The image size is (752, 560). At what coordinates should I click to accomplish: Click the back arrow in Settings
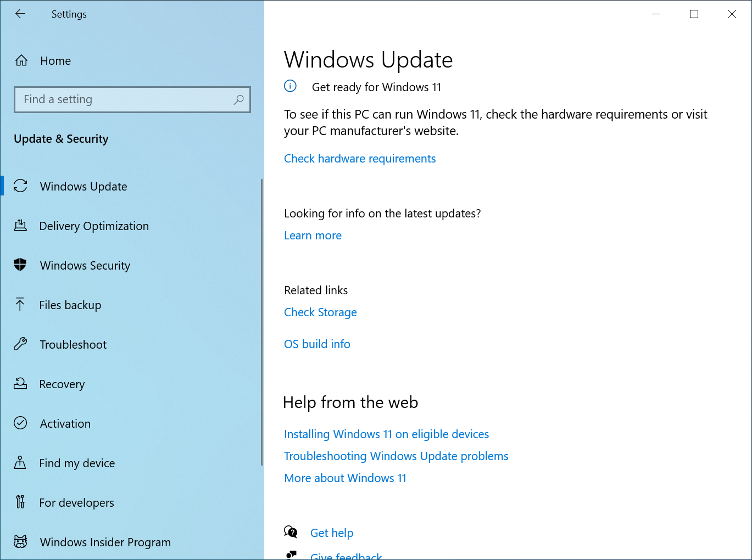pos(20,14)
